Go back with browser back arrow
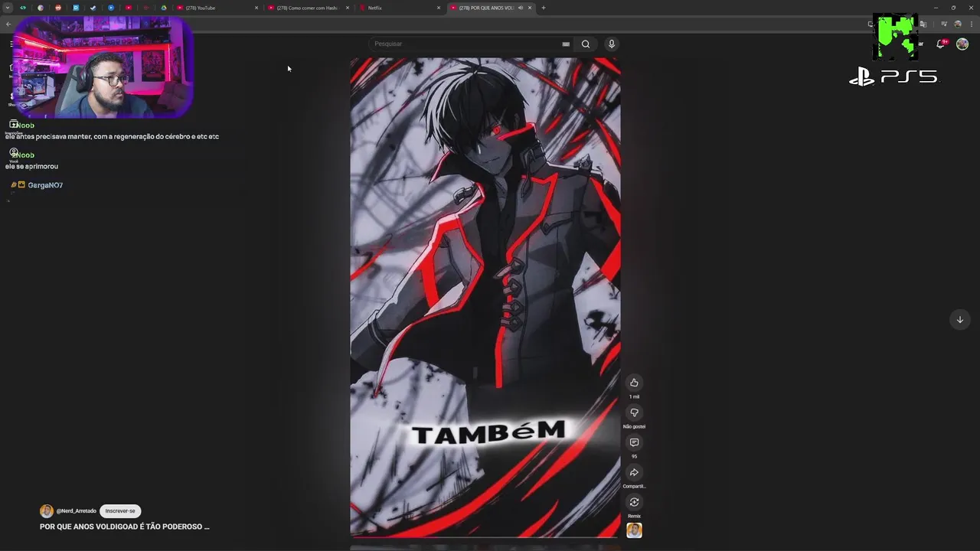This screenshot has height=551, width=980. click(8, 24)
